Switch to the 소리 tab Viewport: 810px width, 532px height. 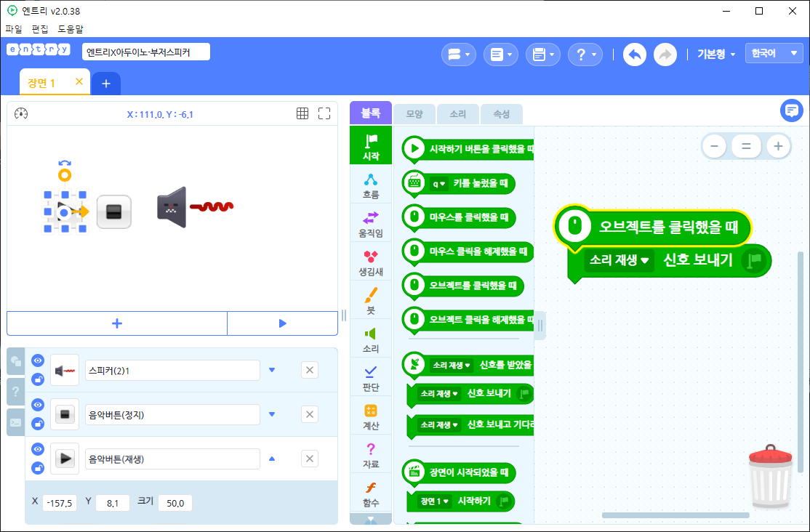coord(457,114)
